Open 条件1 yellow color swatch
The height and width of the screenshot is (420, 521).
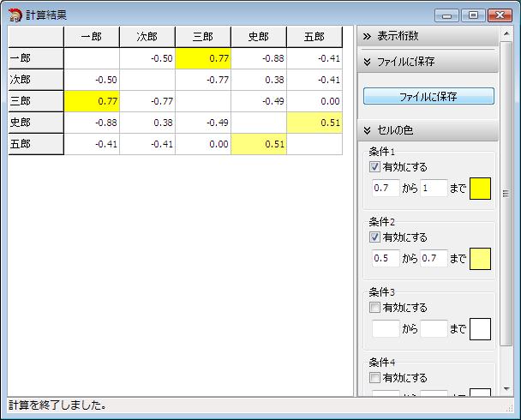tap(480, 188)
